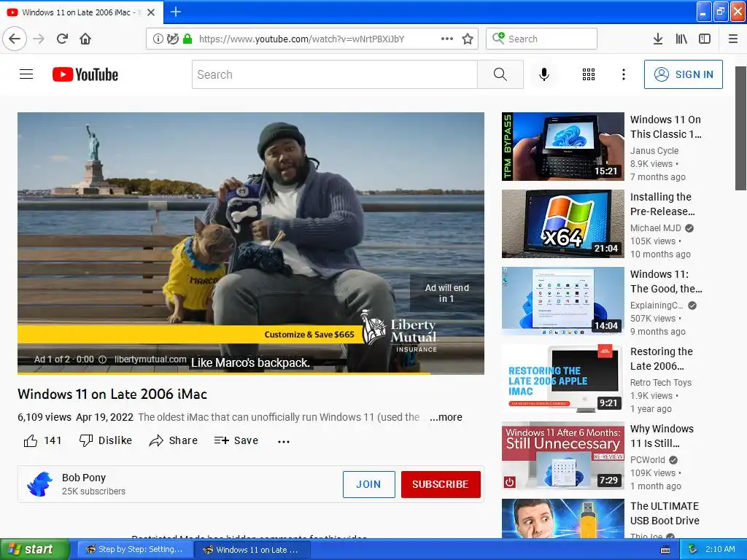This screenshot has width=747, height=560.
Task: Open a new browser tab
Action: (176, 12)
